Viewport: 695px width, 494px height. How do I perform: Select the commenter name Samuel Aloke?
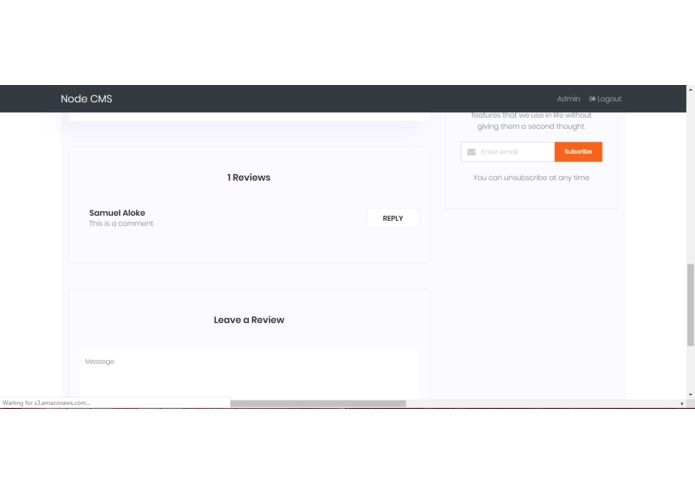[x=117, y=213]
